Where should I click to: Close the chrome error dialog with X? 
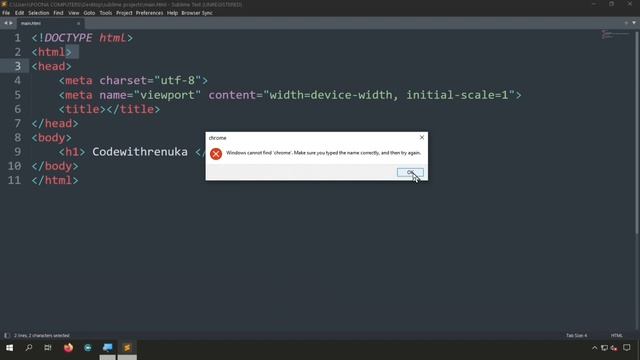click(x=422, y=138)
